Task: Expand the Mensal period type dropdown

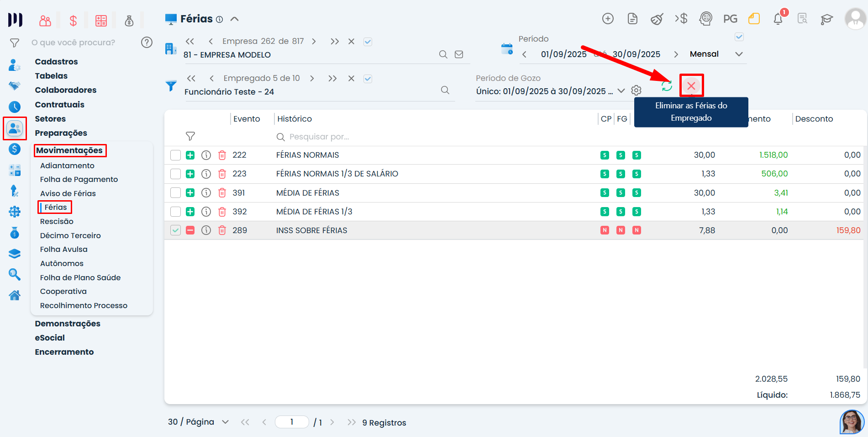Action: click(738, 54)
